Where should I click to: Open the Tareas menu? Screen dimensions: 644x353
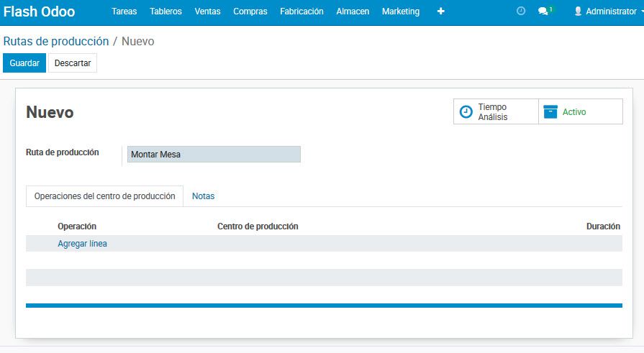tap(124, 12)
